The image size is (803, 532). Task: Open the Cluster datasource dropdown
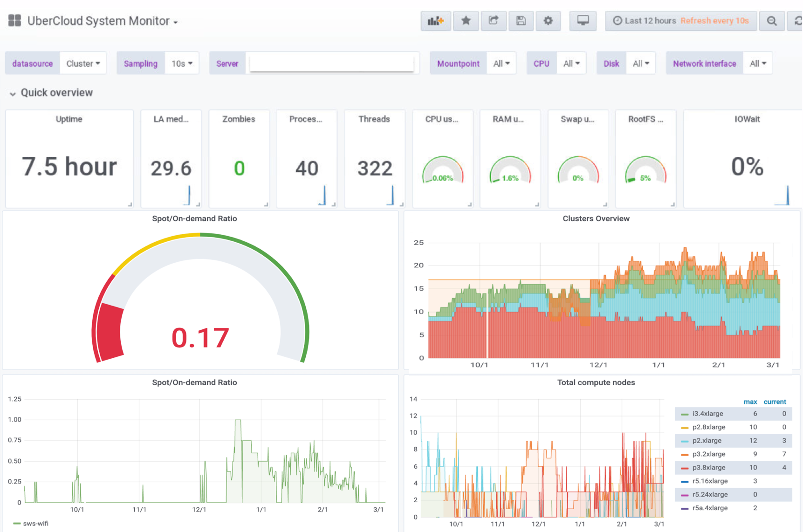tap(83, 63)
